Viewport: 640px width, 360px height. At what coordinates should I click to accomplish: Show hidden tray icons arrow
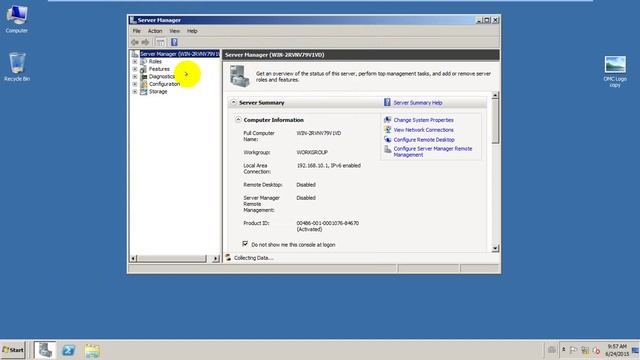563,350
